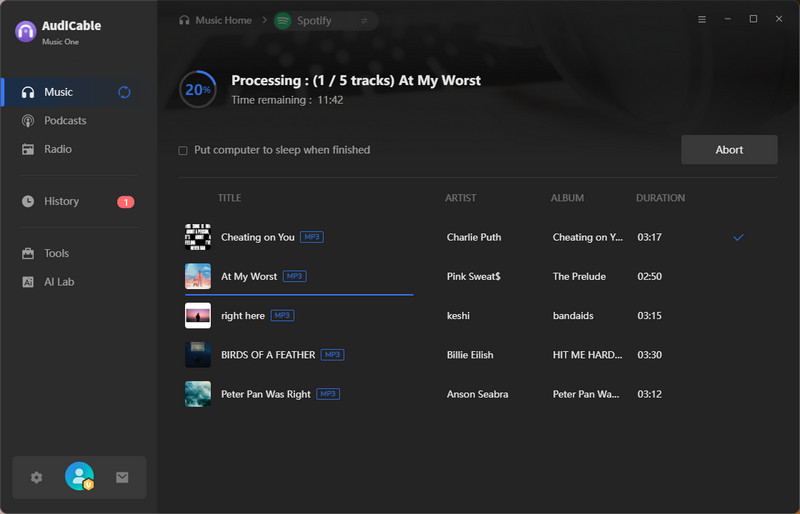Click album bandaids
The image size is (800, 514).
[x=573, y=316]
